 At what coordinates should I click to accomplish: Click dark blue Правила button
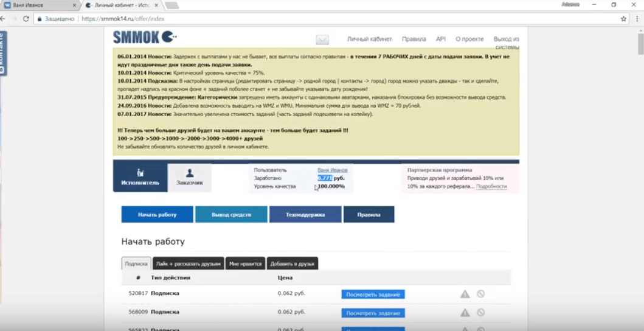[369, 215]
